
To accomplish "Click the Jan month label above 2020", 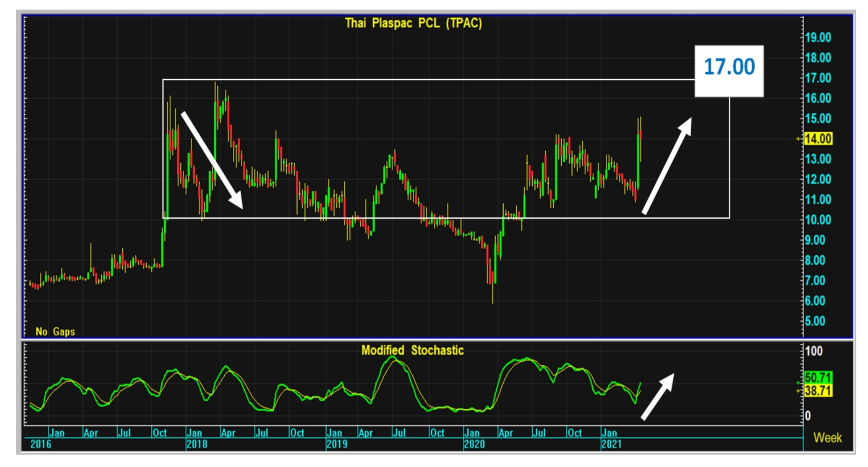I will click(472, 433).
